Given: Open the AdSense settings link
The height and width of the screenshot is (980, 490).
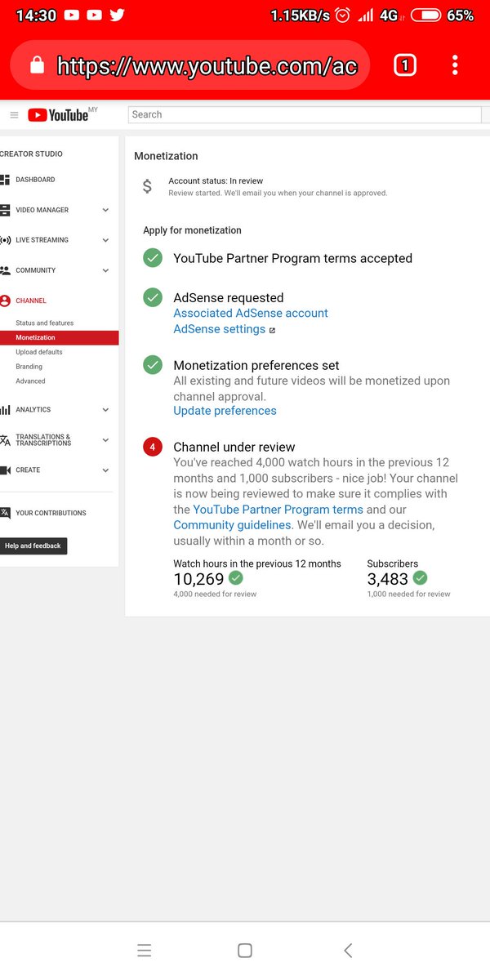Looking at the screenshot, I should (x=219, y=329).
